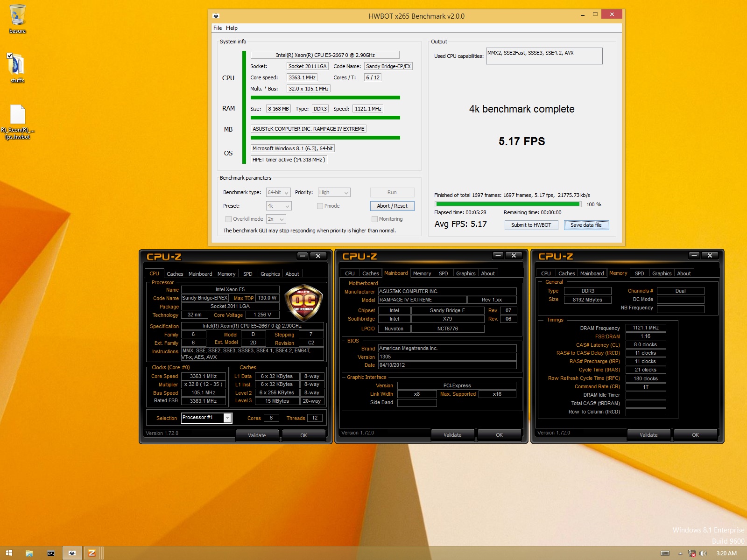Viewport: 747px width, 560px height.
Task: Switch to Caches tab in left CPU-Z window
Action: coord(175,274)
